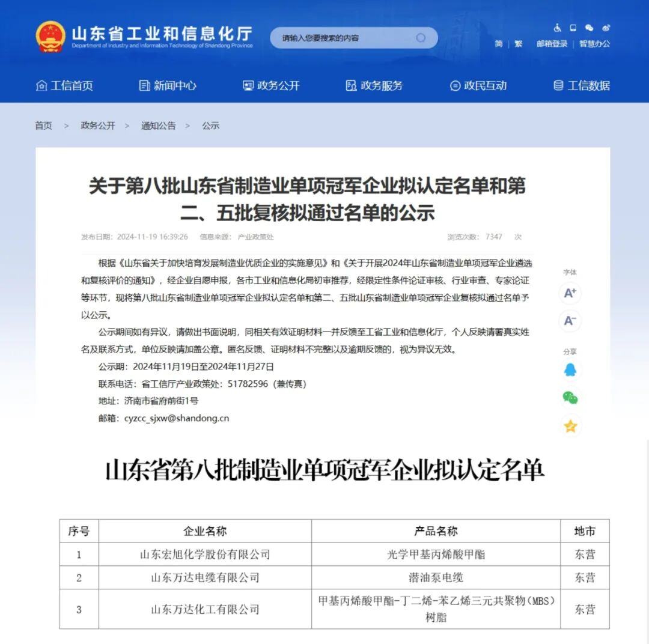
Task: Increase font size with the A+ button
Action: click(x=569, y=293)
